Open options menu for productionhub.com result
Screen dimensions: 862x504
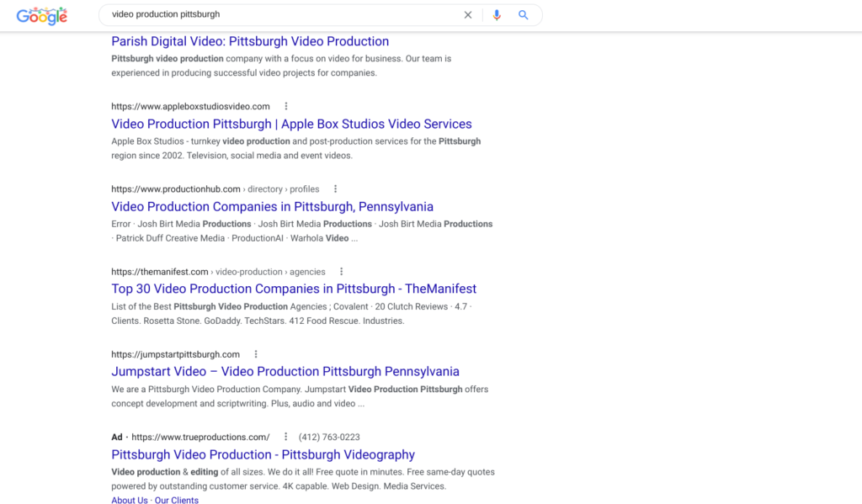tap(336, 189)
